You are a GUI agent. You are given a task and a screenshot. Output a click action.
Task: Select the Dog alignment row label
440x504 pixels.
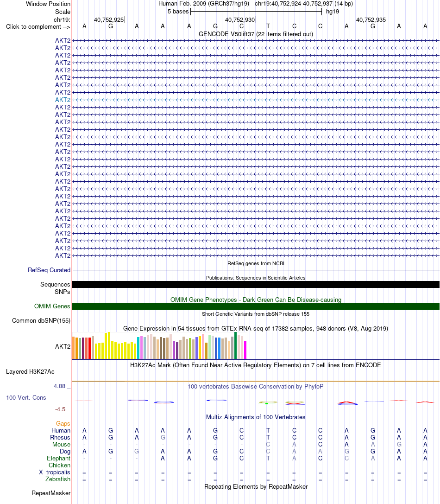65,452
